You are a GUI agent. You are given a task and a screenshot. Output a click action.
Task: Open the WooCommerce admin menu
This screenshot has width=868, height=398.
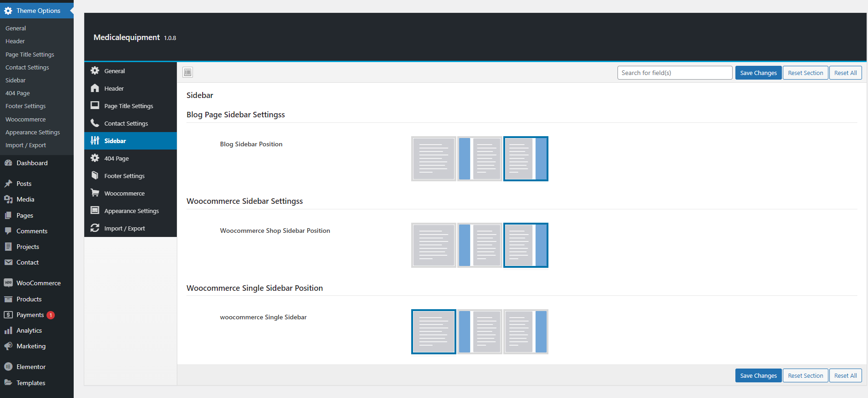(38, 283)
